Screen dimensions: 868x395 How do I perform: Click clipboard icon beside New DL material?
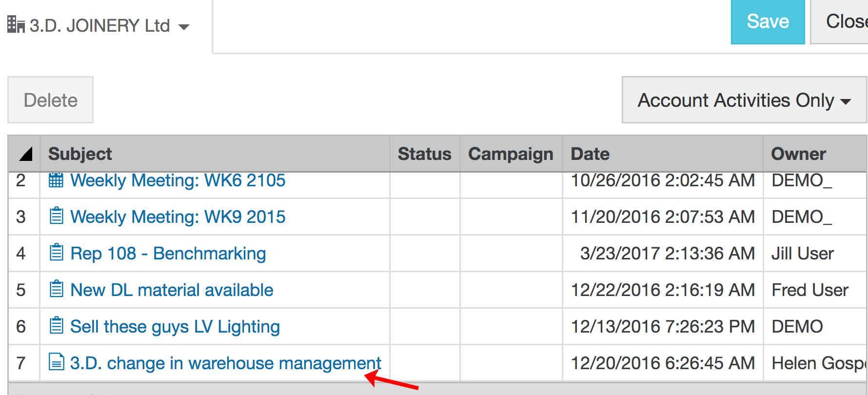[x=57, y=289]
